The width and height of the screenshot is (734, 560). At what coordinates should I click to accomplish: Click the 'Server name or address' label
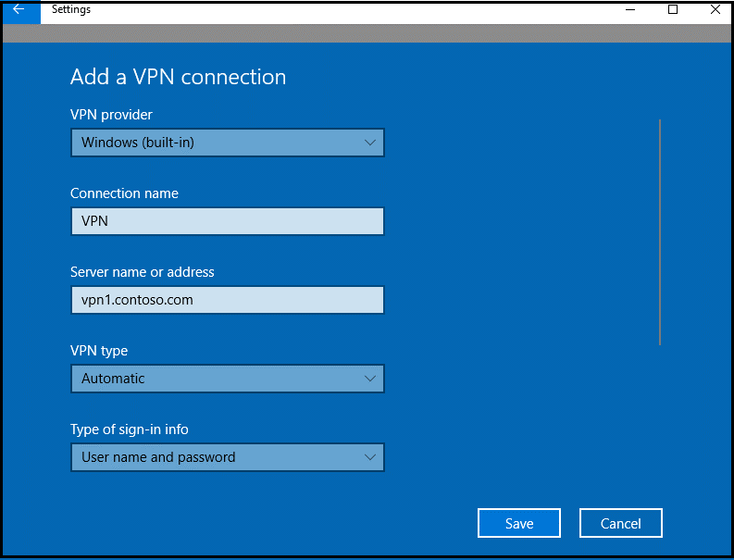(143, 272)
